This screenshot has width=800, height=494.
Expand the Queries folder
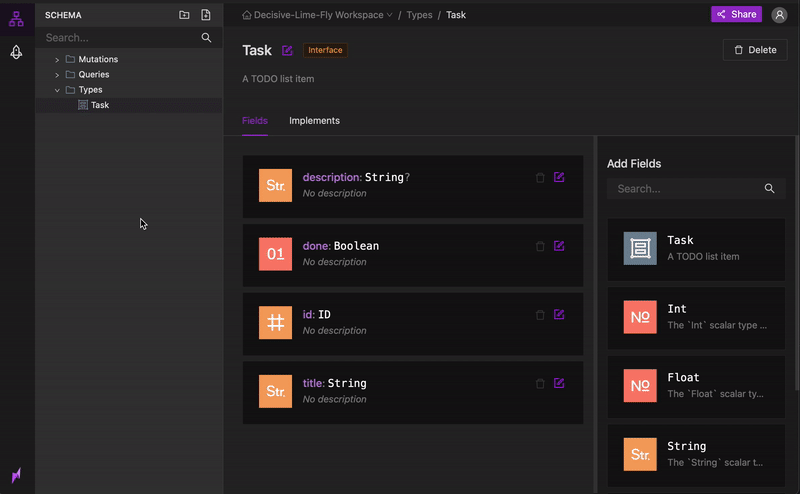point(57,75)
